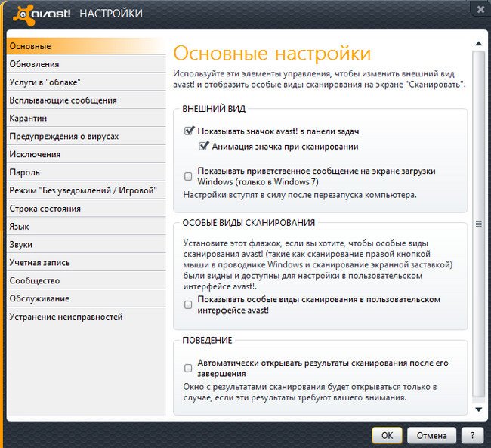This screenshot has width=491, height=448.
Task: Select Строка состояния section
Action: tap(86, 209)
